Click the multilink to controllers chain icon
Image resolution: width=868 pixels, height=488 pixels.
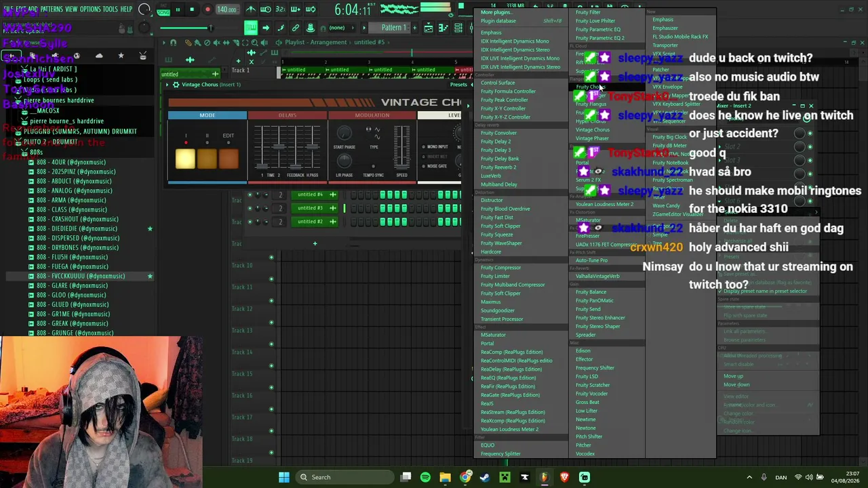pos(296,28)
